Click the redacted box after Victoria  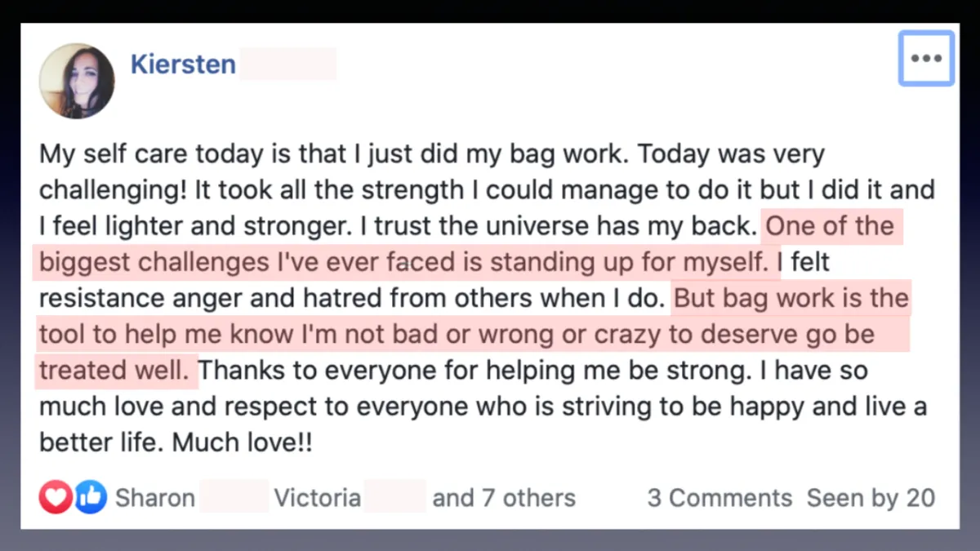coord(394,497)
